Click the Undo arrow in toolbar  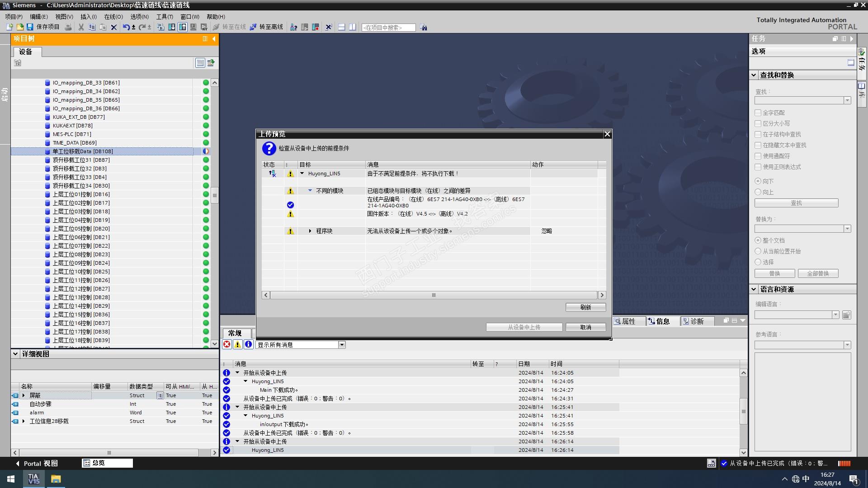coord(126,27)
